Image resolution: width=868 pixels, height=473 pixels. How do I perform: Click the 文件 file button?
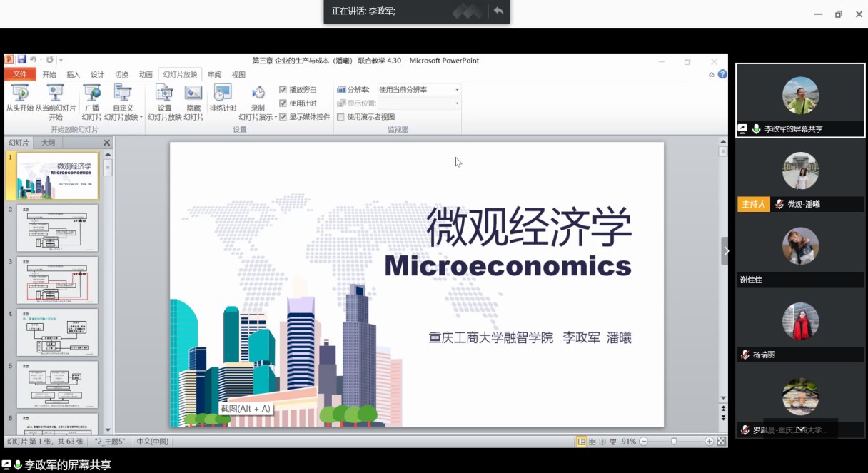(20, 75)
